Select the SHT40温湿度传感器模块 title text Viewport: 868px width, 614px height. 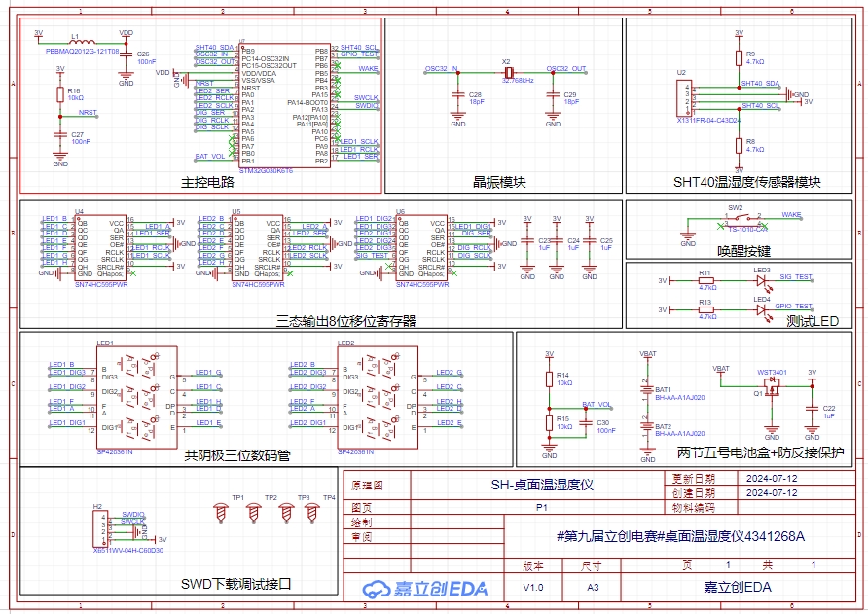pyautogui.click(x=746, y=182)
